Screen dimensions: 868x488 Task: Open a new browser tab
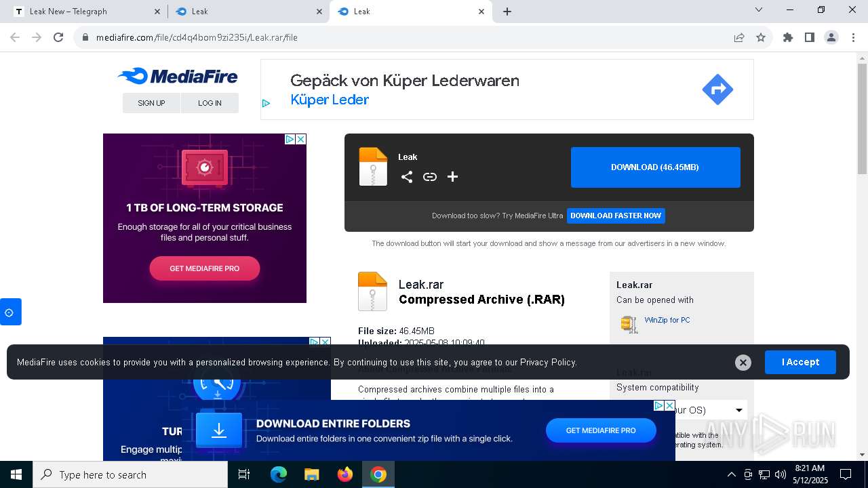[x=507, y=12]
